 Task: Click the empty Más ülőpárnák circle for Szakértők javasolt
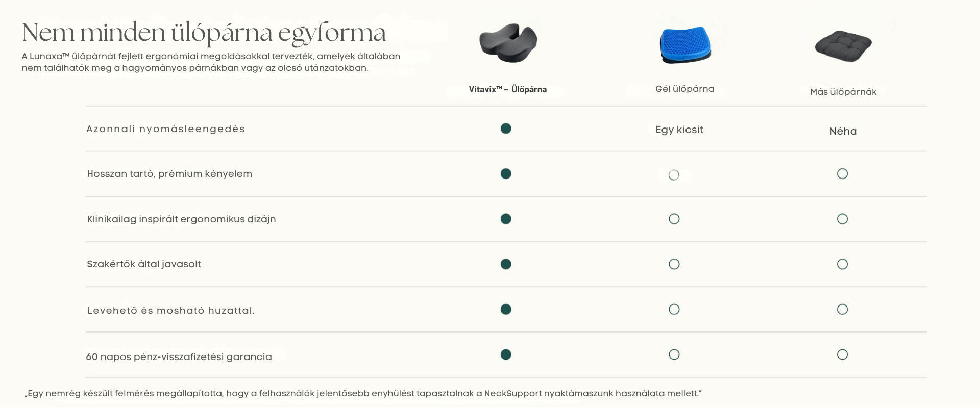coord(843,264)
